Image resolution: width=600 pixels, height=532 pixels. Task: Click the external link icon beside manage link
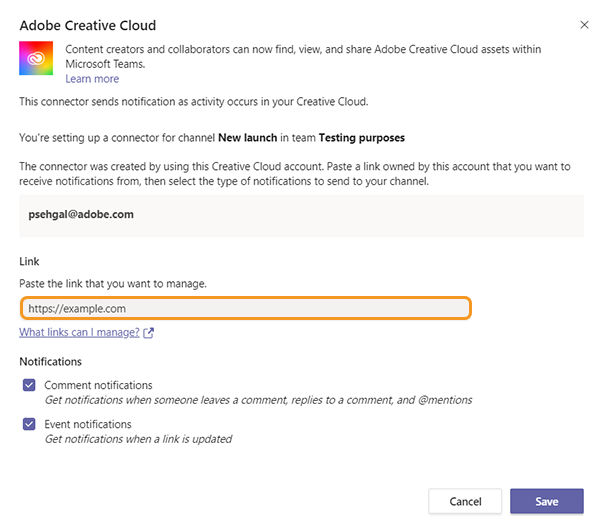coord(148,333)
